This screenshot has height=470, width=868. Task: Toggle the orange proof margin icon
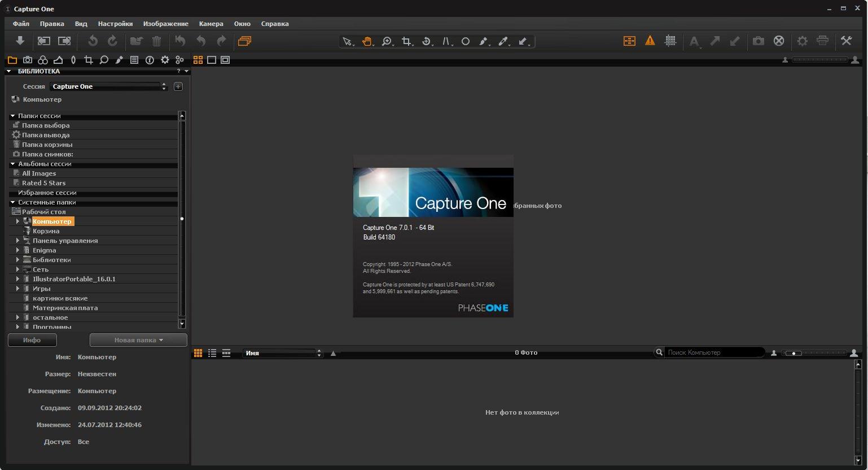(629, 41)
